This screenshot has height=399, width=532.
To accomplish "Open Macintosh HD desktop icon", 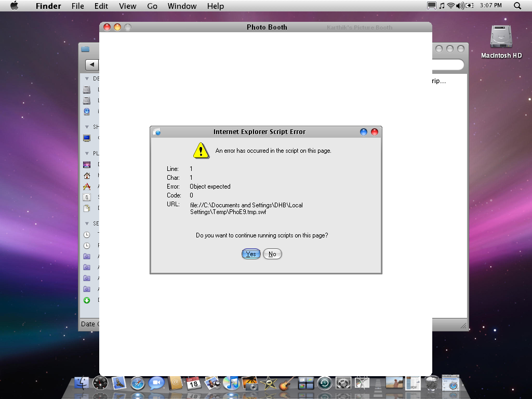I will click(x=501, y=42).
